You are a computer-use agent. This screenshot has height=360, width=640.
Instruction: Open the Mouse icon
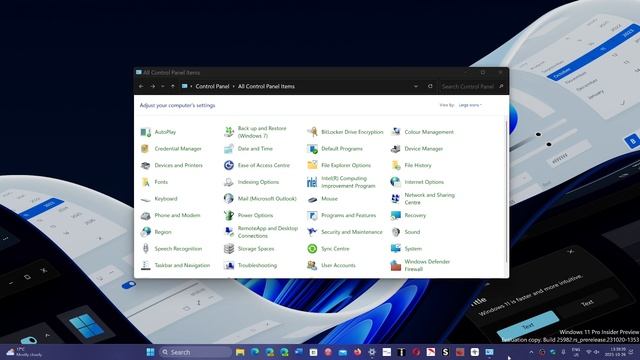[312, 199]
